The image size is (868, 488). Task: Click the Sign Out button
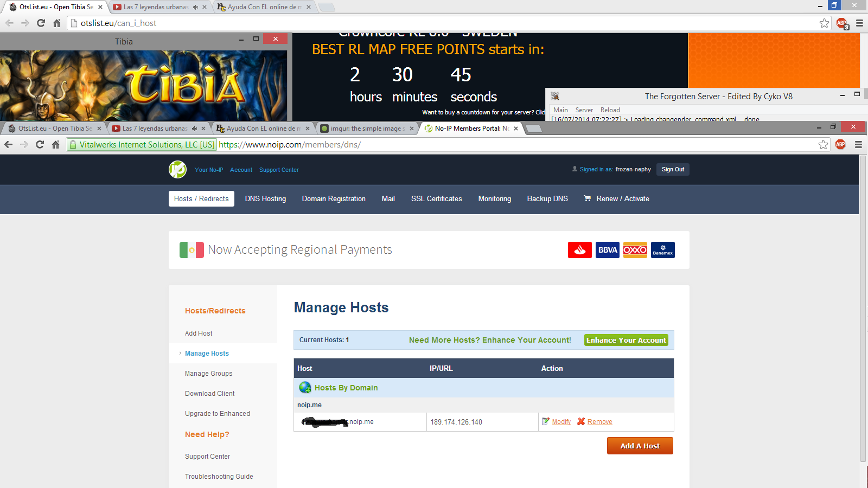pos(673,169)
